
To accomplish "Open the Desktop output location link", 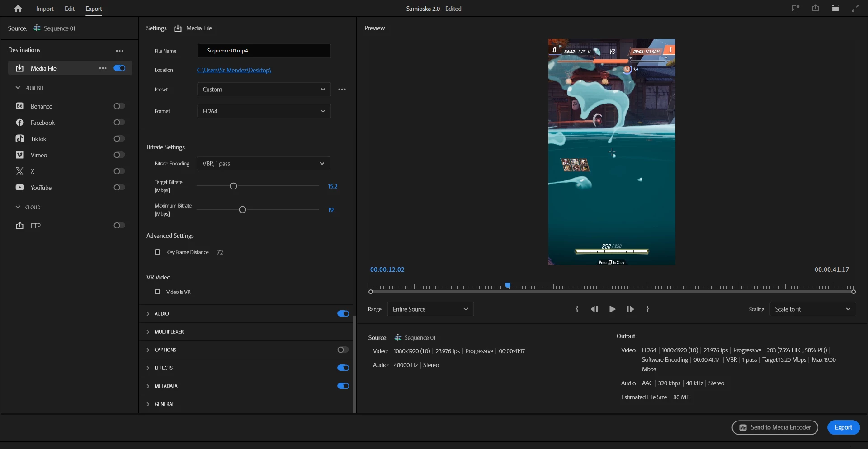I will tap(234, 70).
